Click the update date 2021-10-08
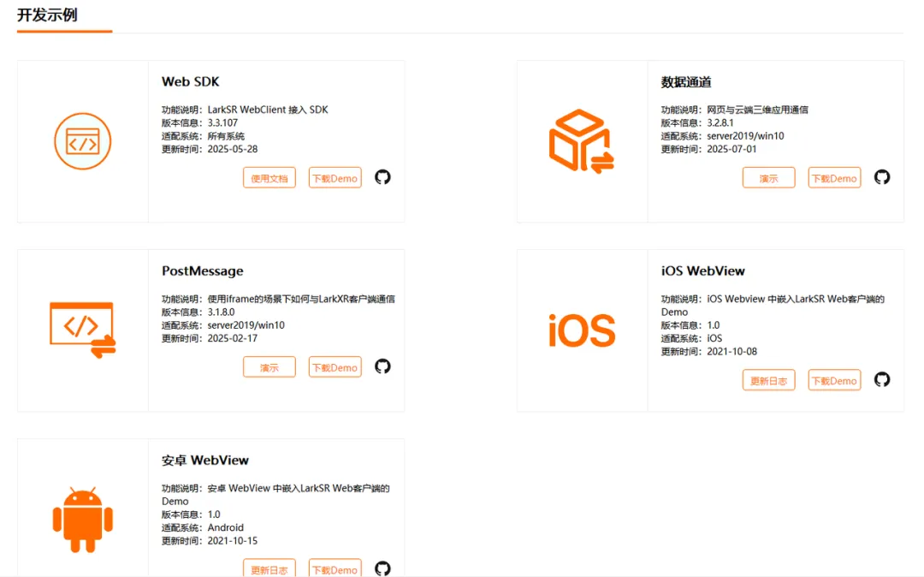Screen dimensions: 924x577 (731, 352)
